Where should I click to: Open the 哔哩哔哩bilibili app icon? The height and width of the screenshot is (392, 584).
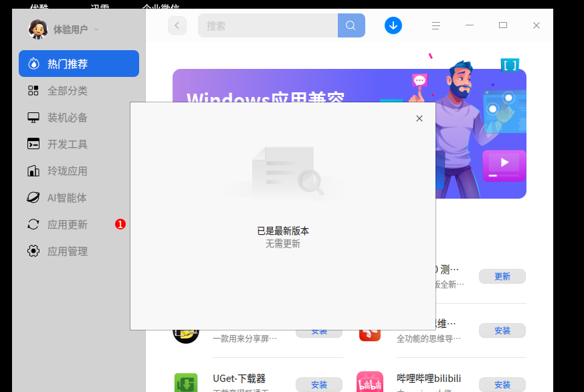coord(370,381)
